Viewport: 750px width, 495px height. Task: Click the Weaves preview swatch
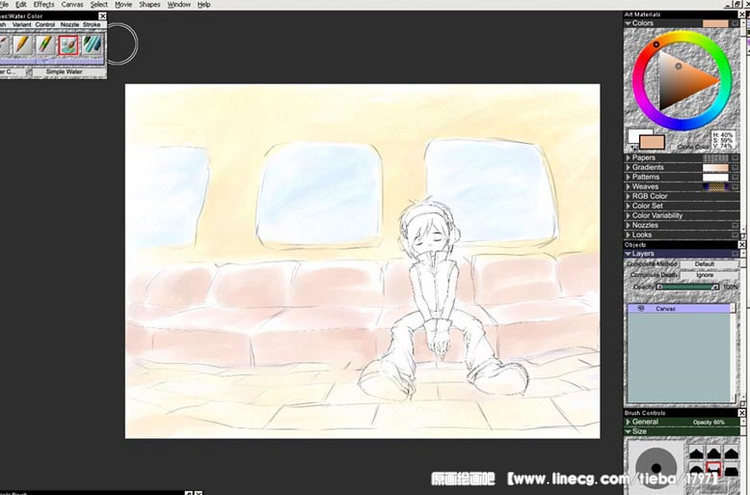715,187
